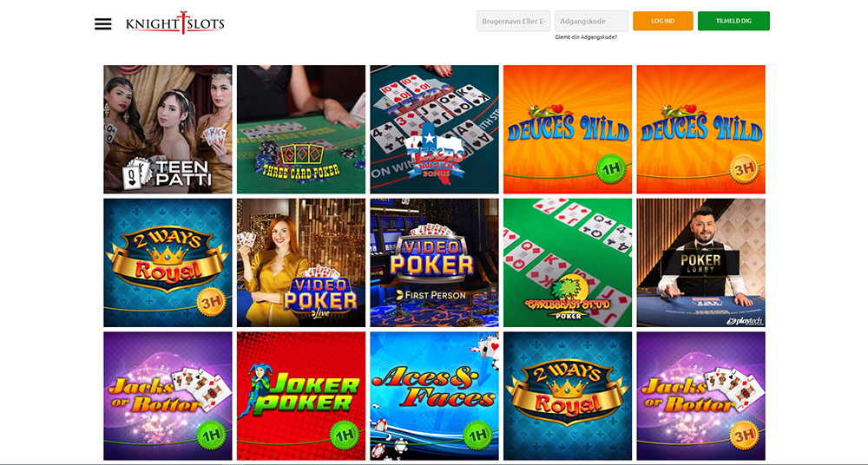Open the hamburger menu icon

click(x=103, y=23)
